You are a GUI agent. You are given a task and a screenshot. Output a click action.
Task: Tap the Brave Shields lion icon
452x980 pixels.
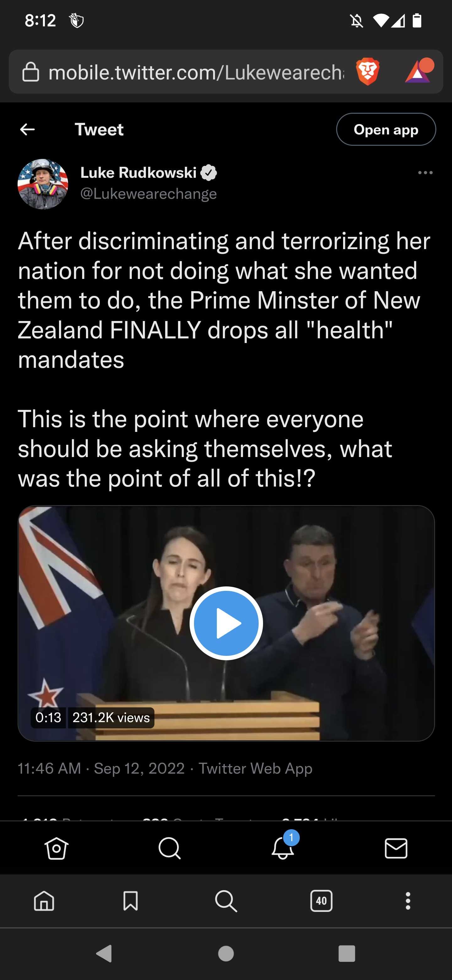[367, 72]
